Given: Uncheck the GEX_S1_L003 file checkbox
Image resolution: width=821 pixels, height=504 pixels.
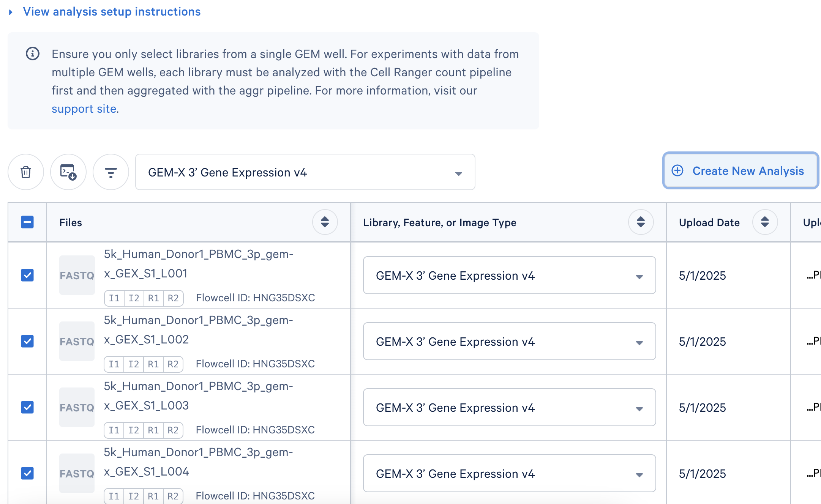Looking at the screenshot, I should tap(27, 407).
